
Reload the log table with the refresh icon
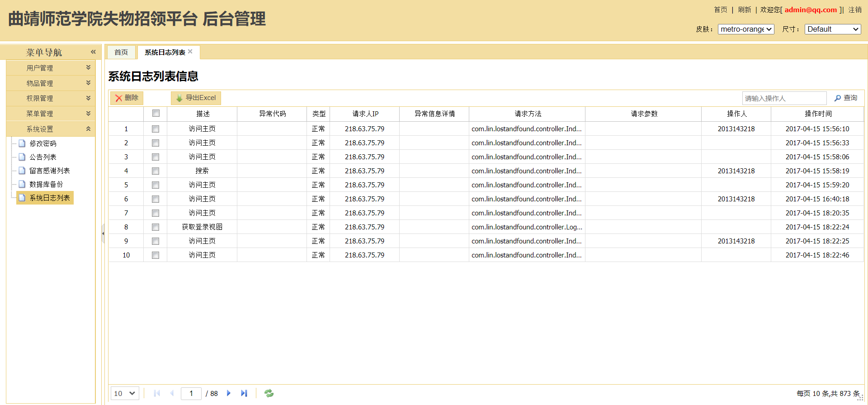point(269,393)
